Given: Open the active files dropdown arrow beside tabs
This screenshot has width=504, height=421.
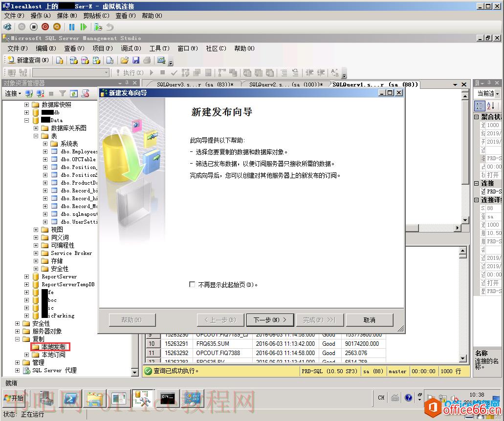Looking at the screenshot, I should (x=455, y=84).
